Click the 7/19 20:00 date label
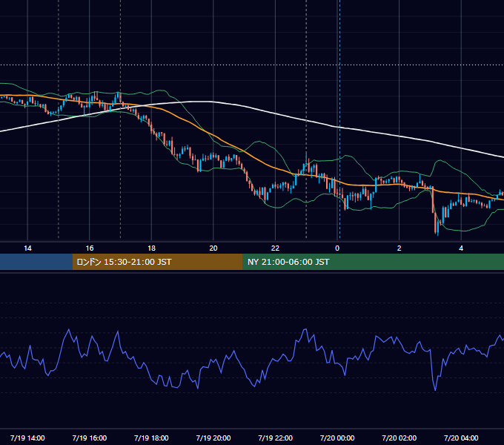This screenshot has width=504, height=445. click(213, 438)
